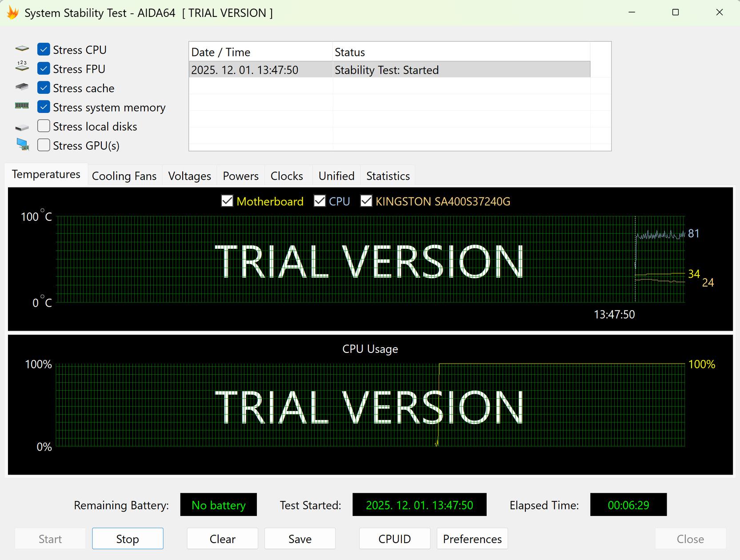Open the CPUID panel
Screen dimensions: 740x560
click(395, 539)
